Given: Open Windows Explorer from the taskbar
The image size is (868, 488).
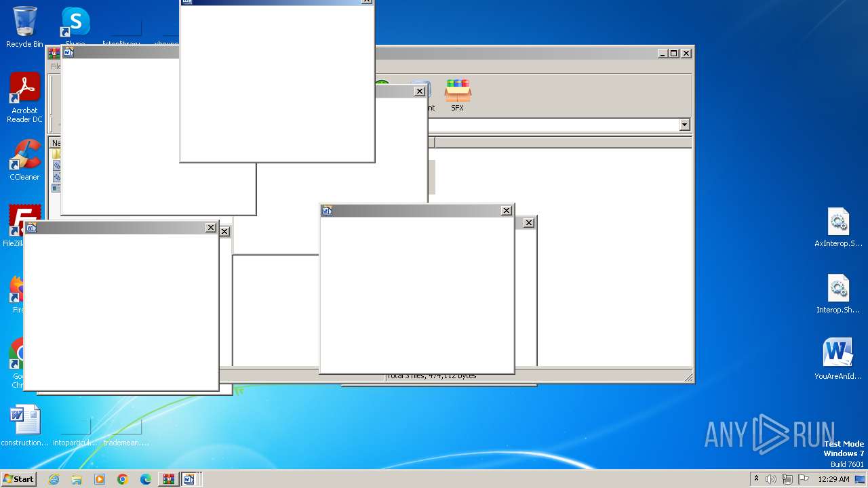Looking at the screenshot, I should pos(77,479).
